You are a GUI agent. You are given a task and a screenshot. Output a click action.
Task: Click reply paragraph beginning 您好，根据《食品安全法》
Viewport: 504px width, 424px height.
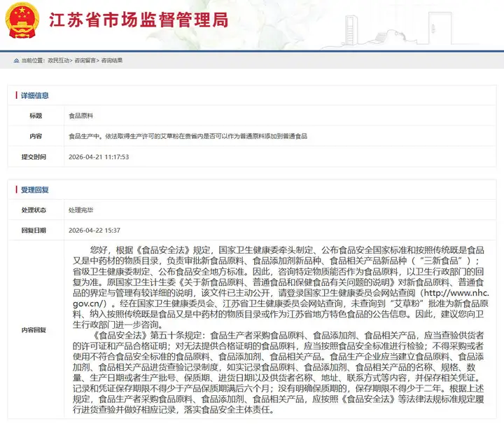coord(281,287)
